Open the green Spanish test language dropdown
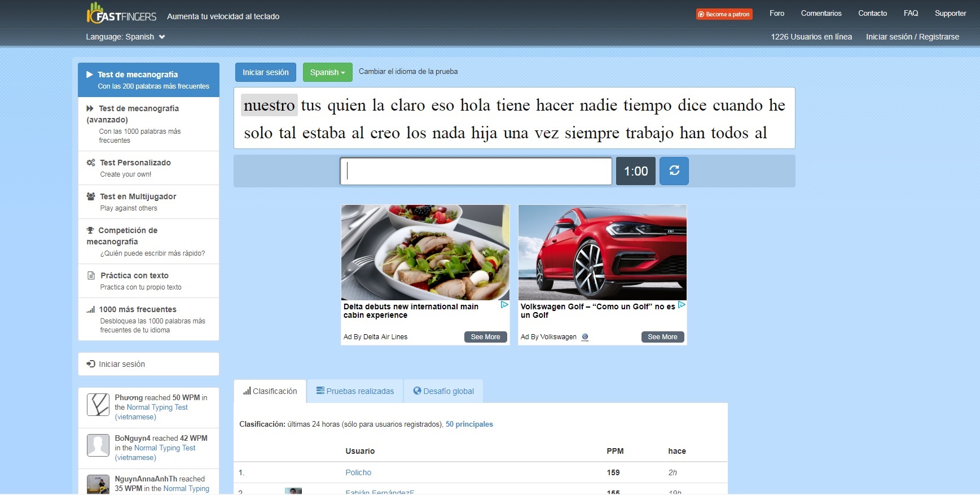Image resolution: width=980 pixels, height=495 pixels. (327, 72)
